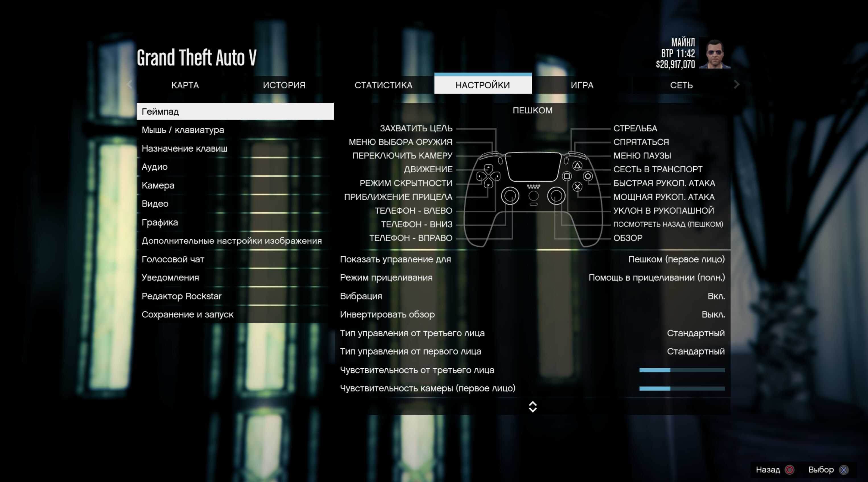Click the triangle button on the gamepad diagram

(577, 166)
